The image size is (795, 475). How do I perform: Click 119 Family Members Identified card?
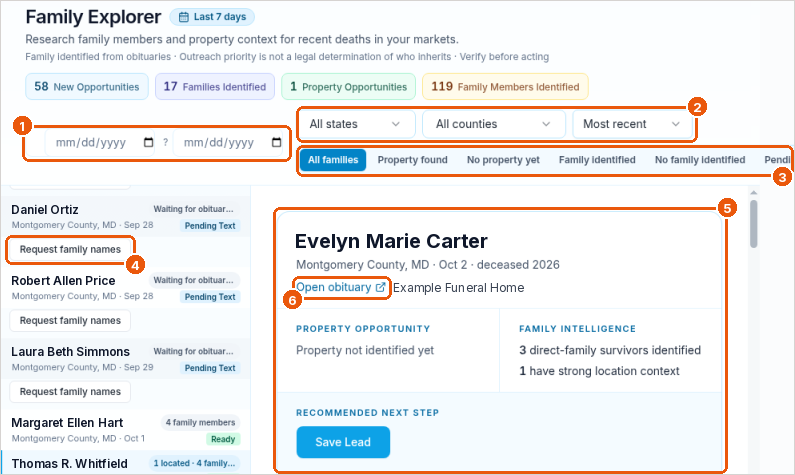click(x=505, y=87)
